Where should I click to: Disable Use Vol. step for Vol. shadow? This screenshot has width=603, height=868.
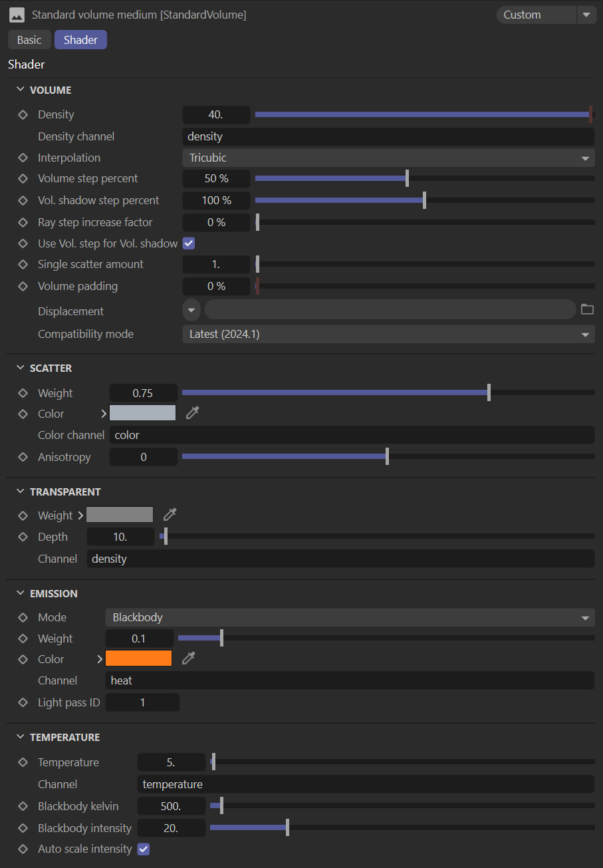click(x=188, y=243)
